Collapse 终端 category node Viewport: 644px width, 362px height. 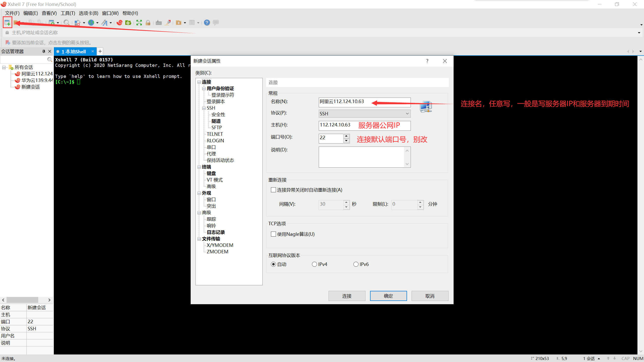click(199, 167)
